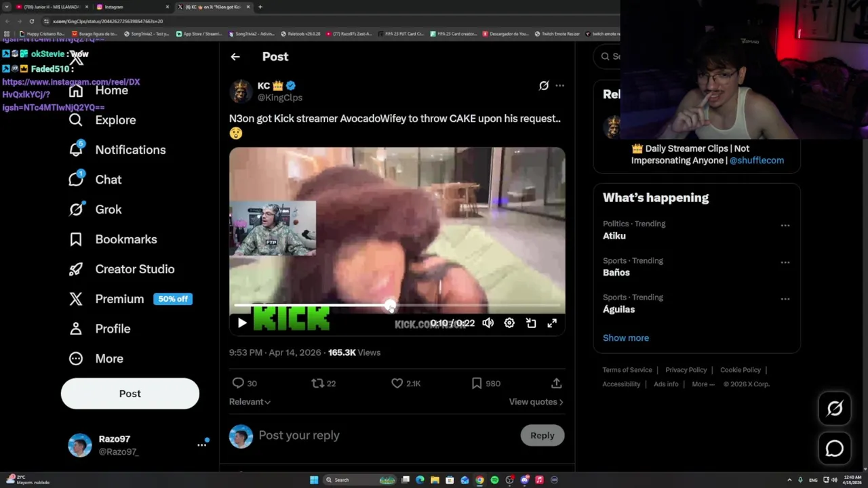Click the Grok icon on KC's post
This screenshot has height=488, width=868.
point(543,85)
